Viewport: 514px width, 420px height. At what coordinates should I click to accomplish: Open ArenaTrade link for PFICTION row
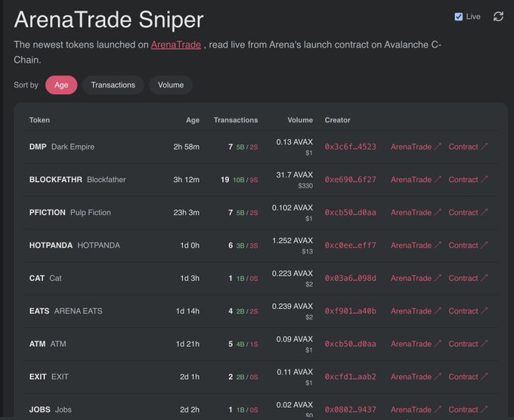[416, 212]
